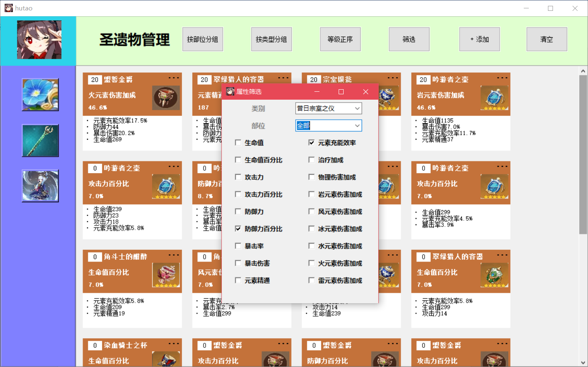588x367 pixels.
Task: Tick the 暴击率 checkbox
Action: [238, 246]
